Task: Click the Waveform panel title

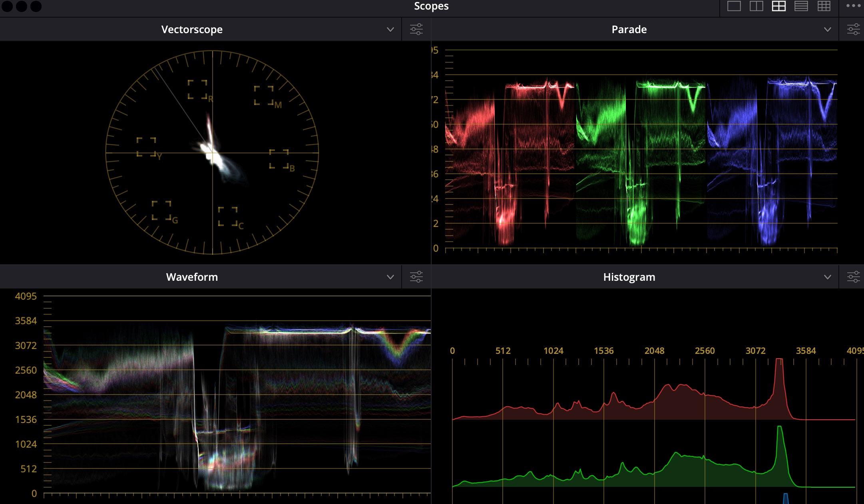Action: pos(192,277)
